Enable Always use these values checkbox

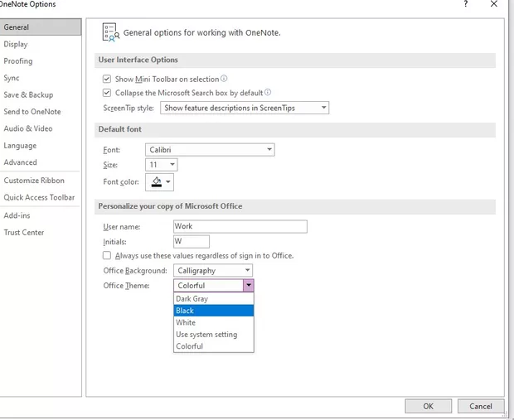(106, 256)
